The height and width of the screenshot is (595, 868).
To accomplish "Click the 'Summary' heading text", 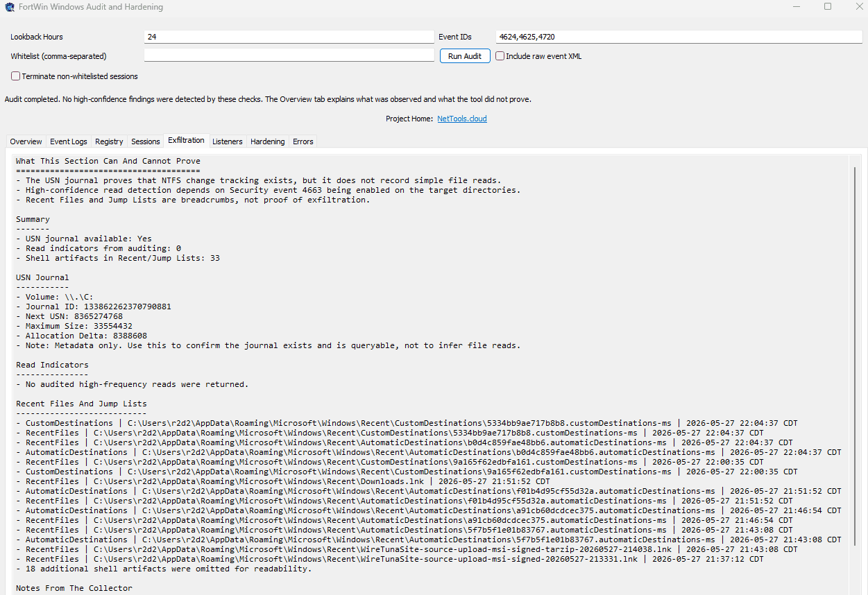I will [33, 219].
